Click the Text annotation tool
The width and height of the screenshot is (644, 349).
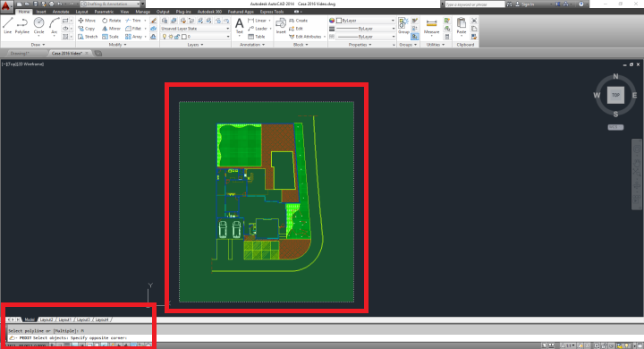click(239, 26)
